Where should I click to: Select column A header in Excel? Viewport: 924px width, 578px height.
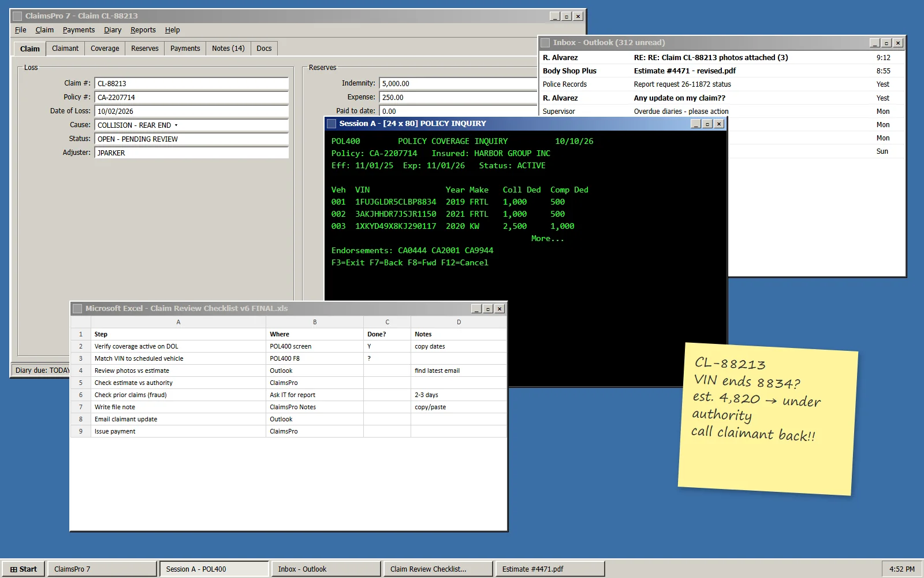178,322
